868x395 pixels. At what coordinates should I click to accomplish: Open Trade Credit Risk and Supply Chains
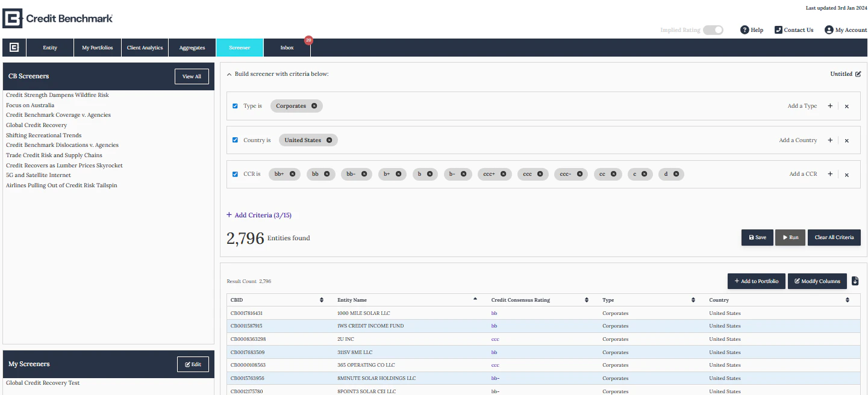[x=54, y=155]
